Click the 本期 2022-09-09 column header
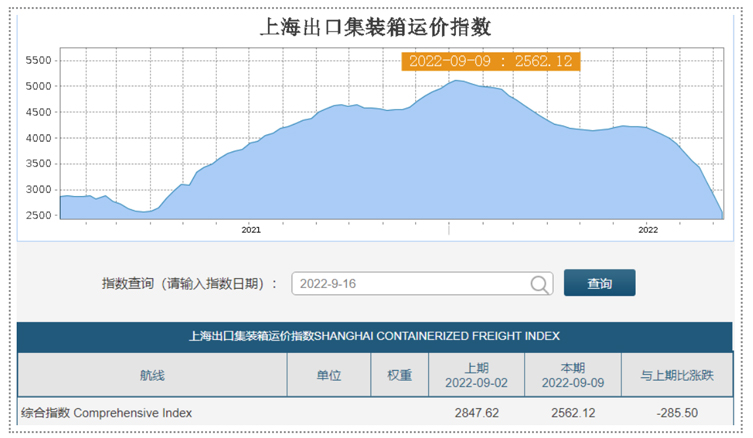This screenshot has width=753, height=438. click(x=573, y=375)
